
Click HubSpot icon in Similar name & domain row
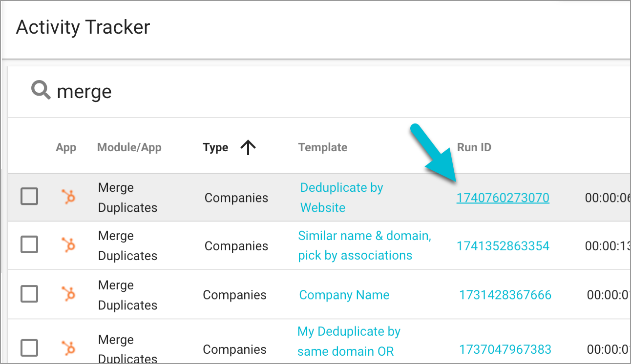tap(67, 245)
